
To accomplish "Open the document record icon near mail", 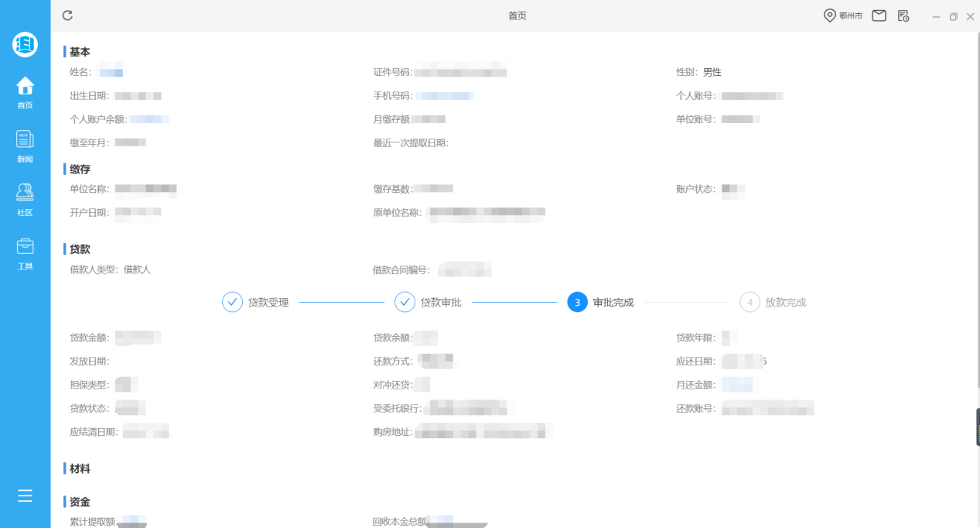I will pyautogui.click(x=903, y=15).
